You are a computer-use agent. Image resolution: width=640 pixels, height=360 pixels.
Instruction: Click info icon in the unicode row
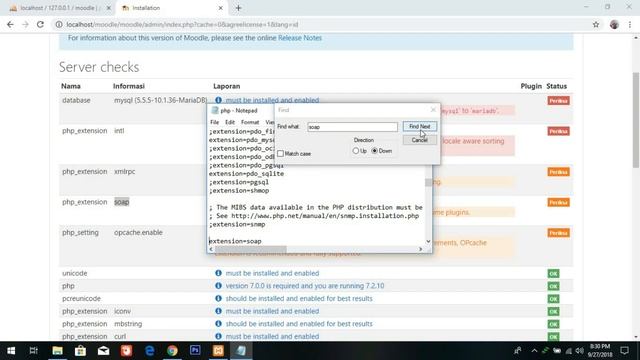click(218, 273)
